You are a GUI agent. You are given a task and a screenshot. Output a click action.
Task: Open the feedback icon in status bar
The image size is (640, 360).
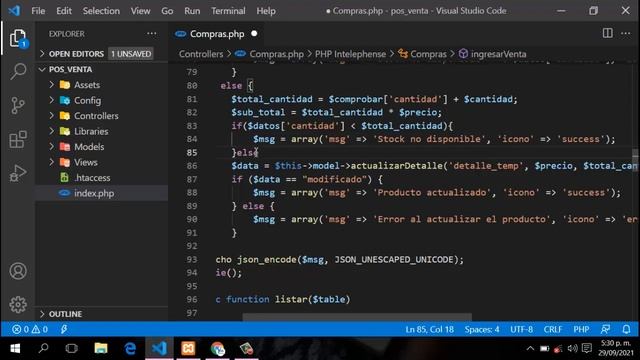pyautogui.click(x=605, y=329)
